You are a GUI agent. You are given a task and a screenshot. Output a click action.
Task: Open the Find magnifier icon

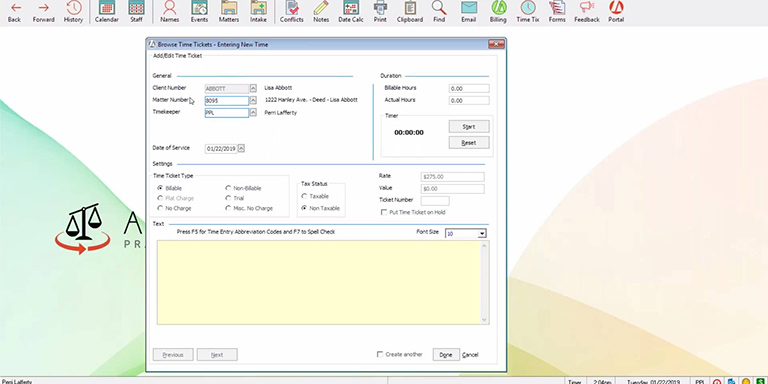coord(439,12)
